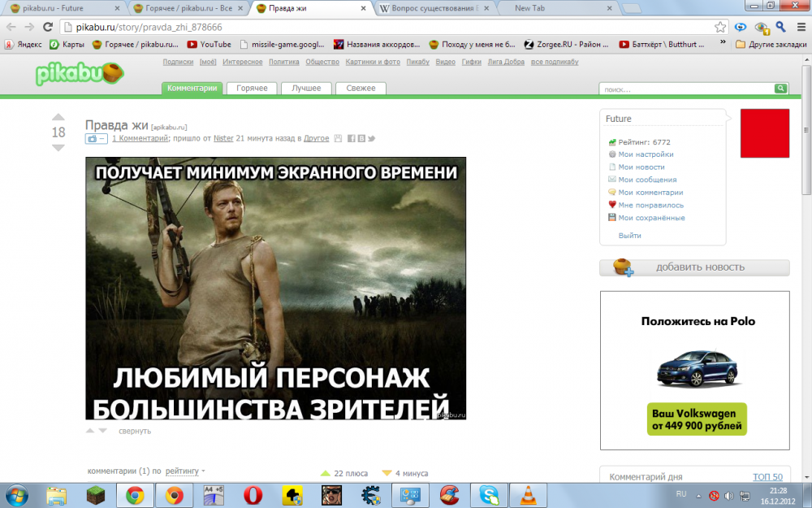Switch to the Wikipedia 'Вопрос существования' tab

pos(434,8)
